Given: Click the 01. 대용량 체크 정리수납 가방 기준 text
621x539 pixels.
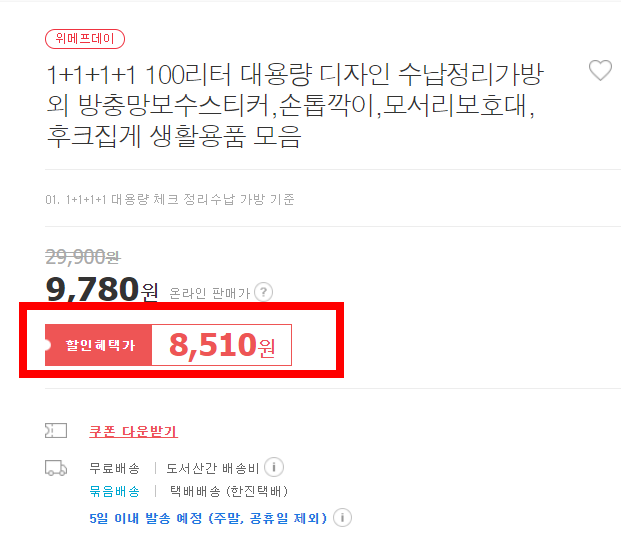Looking at the screenshot, I should click(170, 199).
